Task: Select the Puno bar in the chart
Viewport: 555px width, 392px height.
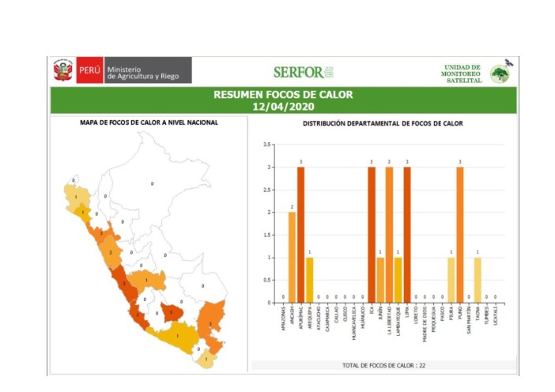Action: pyautogui.click(x=460, y=235)
